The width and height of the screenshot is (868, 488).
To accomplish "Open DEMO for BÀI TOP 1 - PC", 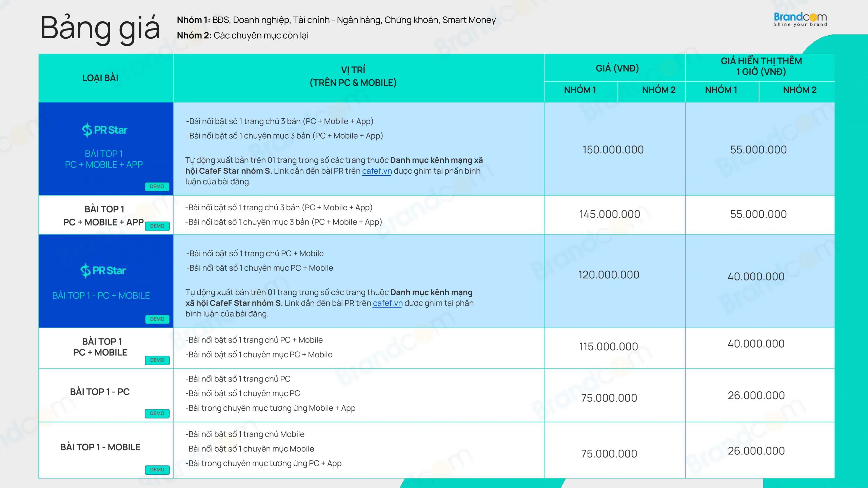I will click(x=157, y=413).
